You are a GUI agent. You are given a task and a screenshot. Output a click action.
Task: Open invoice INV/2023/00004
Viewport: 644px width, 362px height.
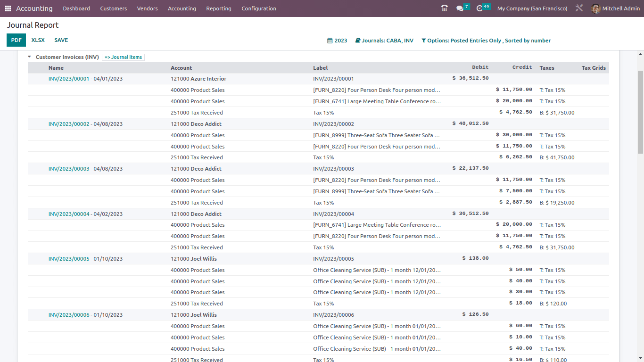tap(69, 214)
